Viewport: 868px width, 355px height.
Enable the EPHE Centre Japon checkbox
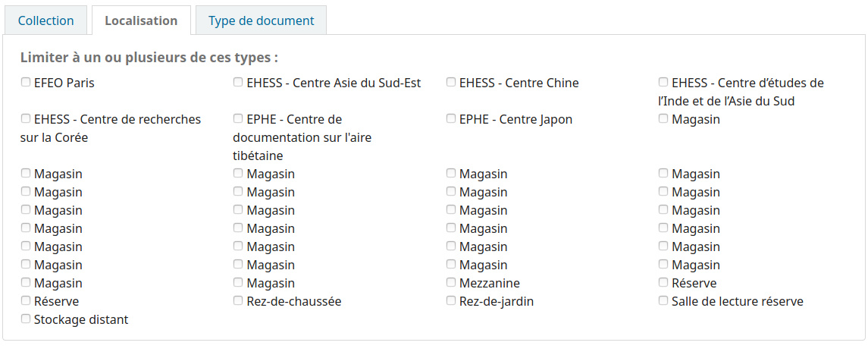pyautogui.click(x=451, y=119)
